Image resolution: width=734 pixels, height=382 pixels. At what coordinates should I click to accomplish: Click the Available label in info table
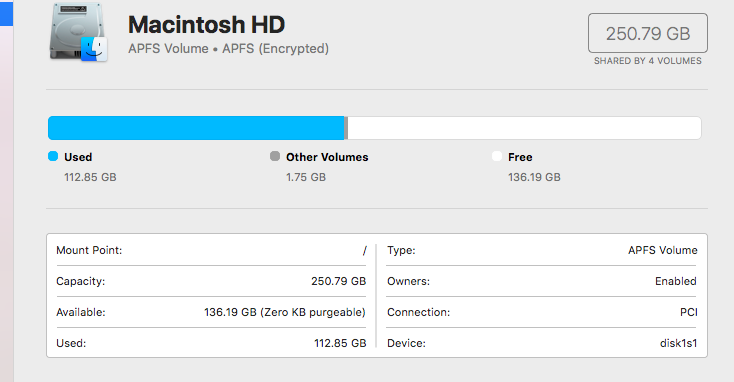(81, 312)
